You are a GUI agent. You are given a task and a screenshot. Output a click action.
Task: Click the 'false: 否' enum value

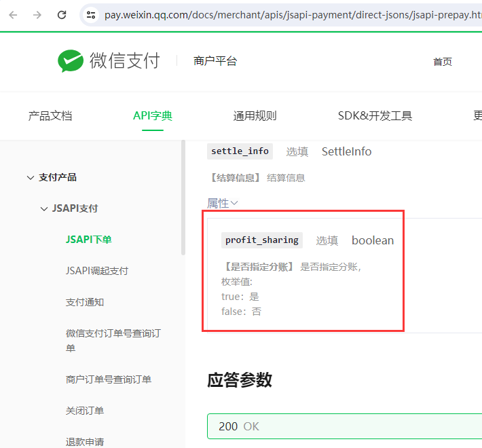pos(241,312)
